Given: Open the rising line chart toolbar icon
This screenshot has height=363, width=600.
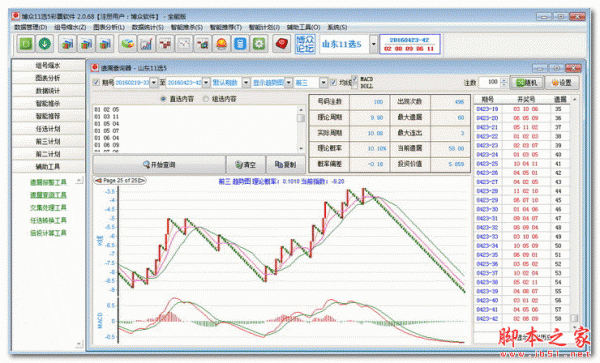Looking at the screenshot, I should tap(147, 44).
